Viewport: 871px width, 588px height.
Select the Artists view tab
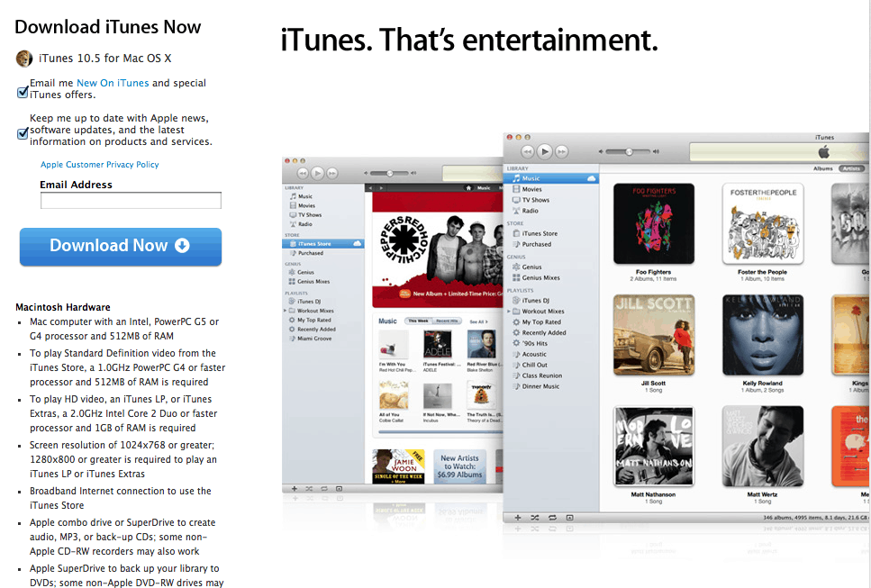coord(850,168)
